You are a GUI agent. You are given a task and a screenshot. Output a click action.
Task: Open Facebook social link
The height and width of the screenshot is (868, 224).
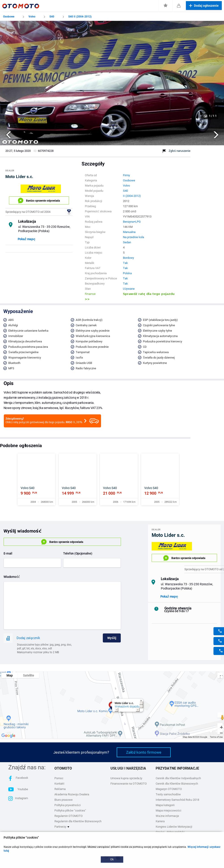pyautogui.click(x=19, y=778)
